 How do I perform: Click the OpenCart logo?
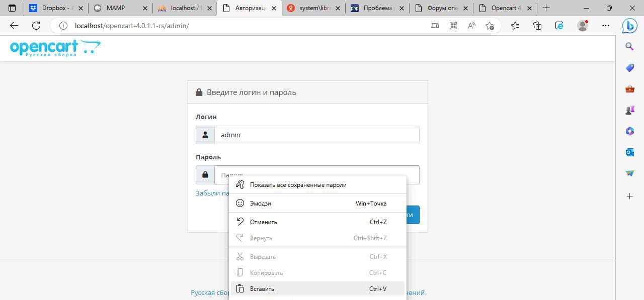tap(55, 48)
